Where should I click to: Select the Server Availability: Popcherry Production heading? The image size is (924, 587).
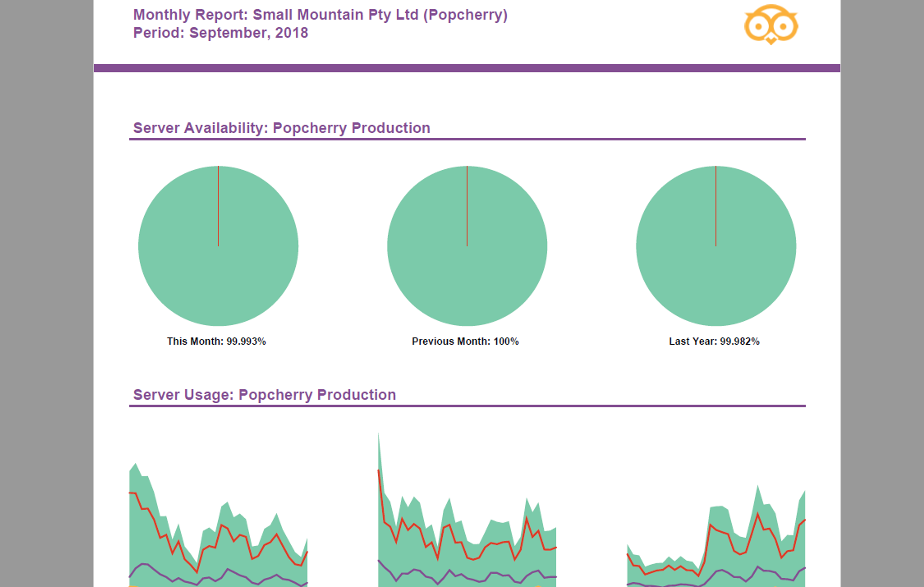[282, 128]
